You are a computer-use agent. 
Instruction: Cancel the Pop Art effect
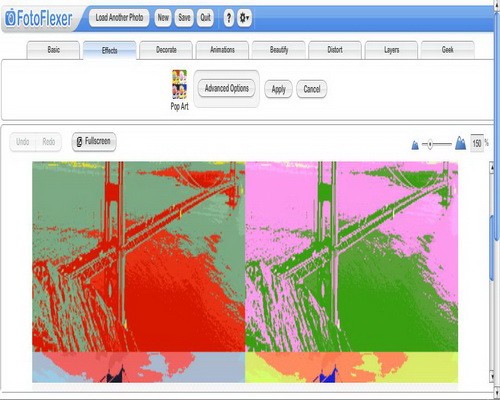(x=312, y=89)
